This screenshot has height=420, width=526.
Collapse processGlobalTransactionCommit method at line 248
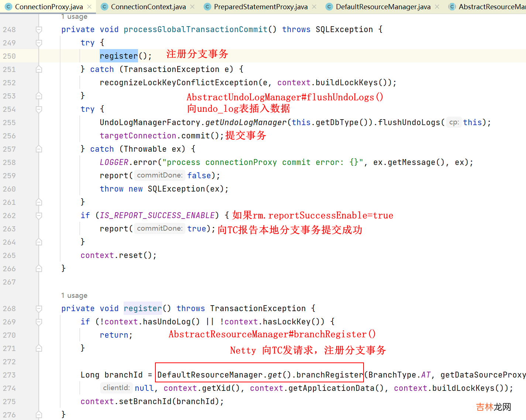coord(39,30)
